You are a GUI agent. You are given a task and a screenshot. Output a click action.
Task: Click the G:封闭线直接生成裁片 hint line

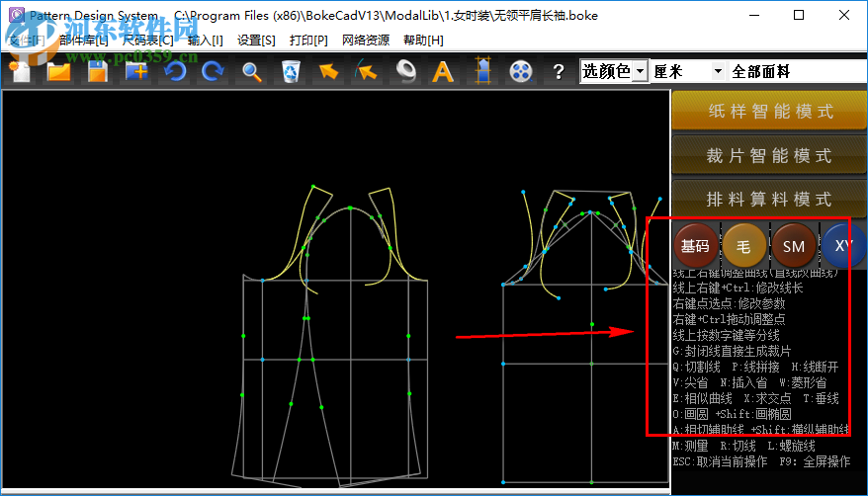click(732, 351)
